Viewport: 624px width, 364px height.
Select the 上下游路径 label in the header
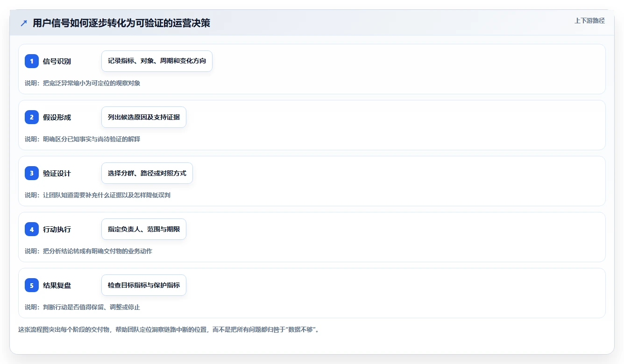[589, 21]
